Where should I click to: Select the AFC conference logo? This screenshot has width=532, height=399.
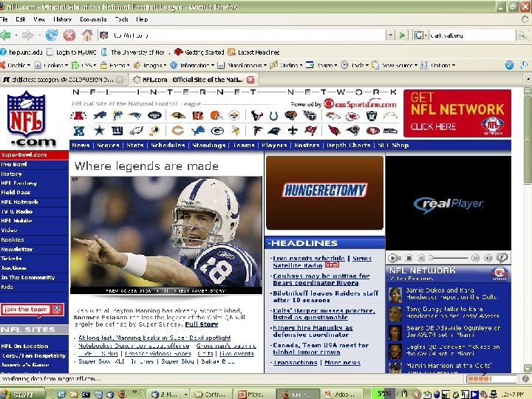click(x=78, y=116)
